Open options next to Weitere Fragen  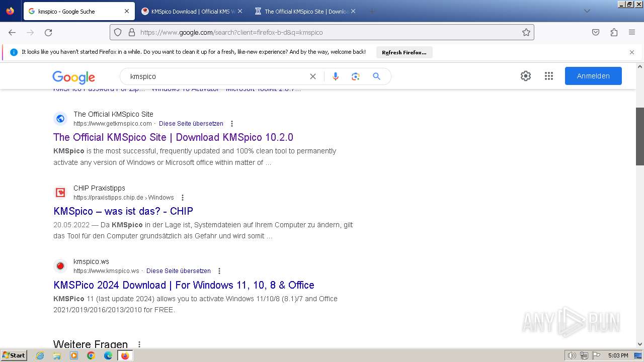[139, 344]
